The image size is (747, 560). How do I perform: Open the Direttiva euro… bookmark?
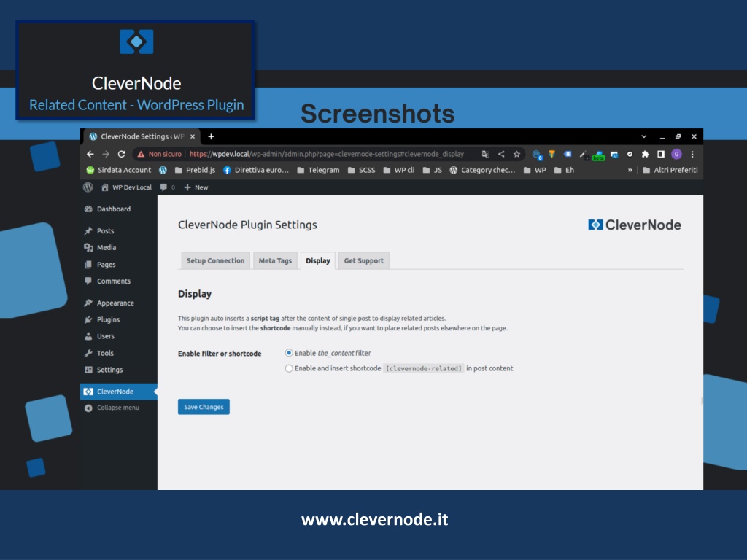tap(256, 170)
